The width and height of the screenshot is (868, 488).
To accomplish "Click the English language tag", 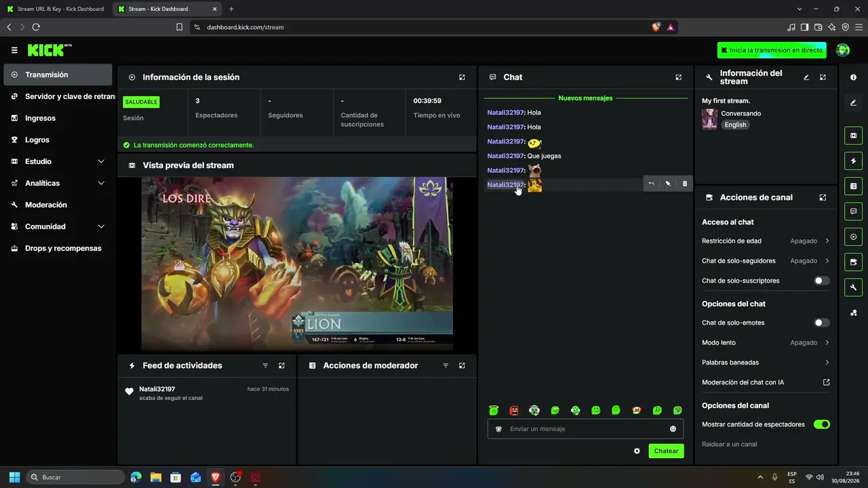I will pos(735,125).
